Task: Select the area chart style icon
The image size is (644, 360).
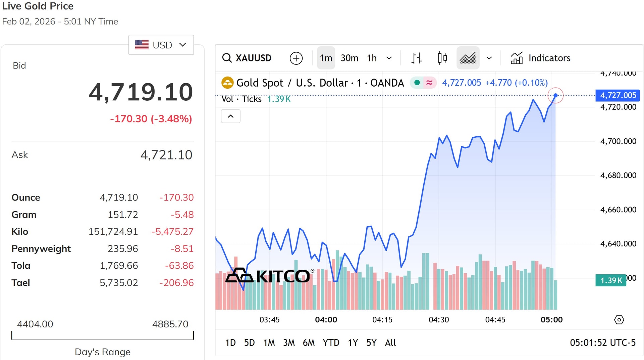Action: [x=468, y=58]
